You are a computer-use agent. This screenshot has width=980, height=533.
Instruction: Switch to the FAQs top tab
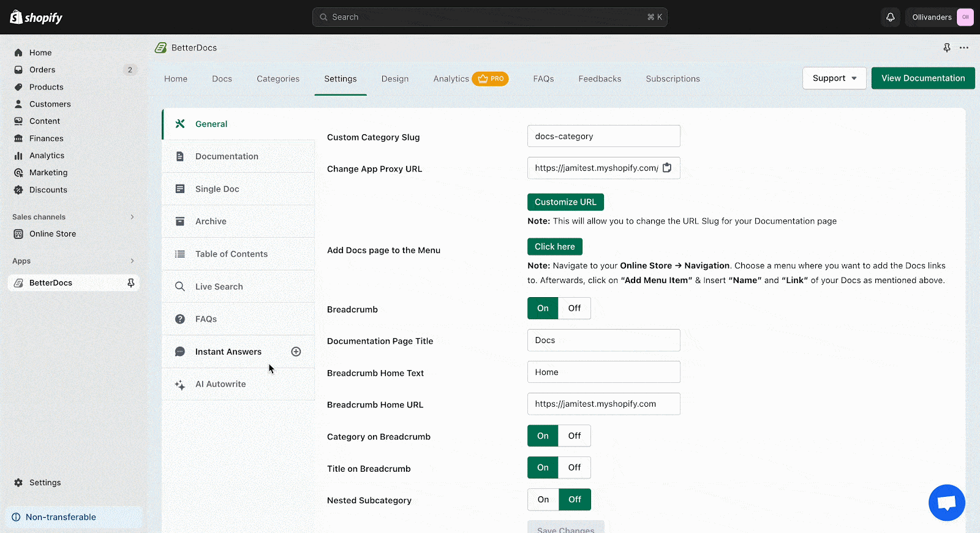[543, 79]
